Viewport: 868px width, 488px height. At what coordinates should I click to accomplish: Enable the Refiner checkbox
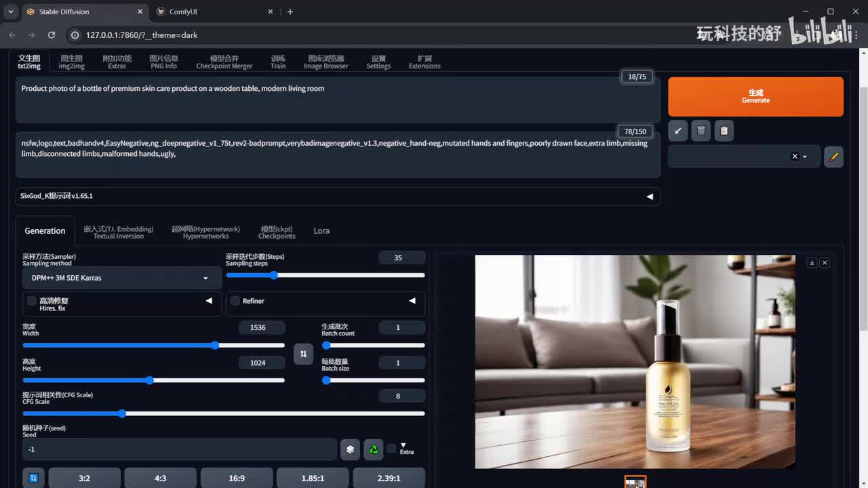235,301
